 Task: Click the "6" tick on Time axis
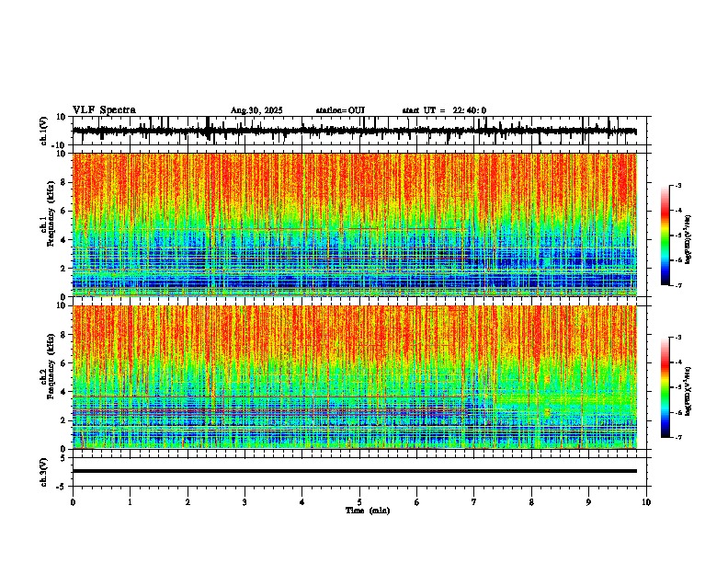(x=417, y=502)
